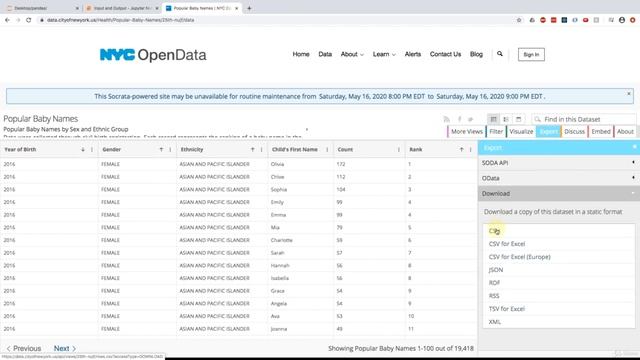Open the Alerts navigation link

pyautogui.click(x=413, y=54)
